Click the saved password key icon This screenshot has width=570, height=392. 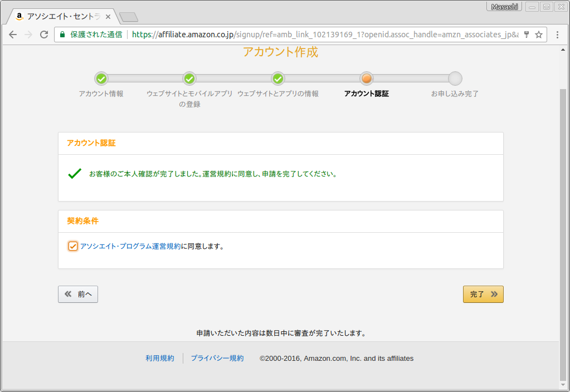(x=527, y=35)
